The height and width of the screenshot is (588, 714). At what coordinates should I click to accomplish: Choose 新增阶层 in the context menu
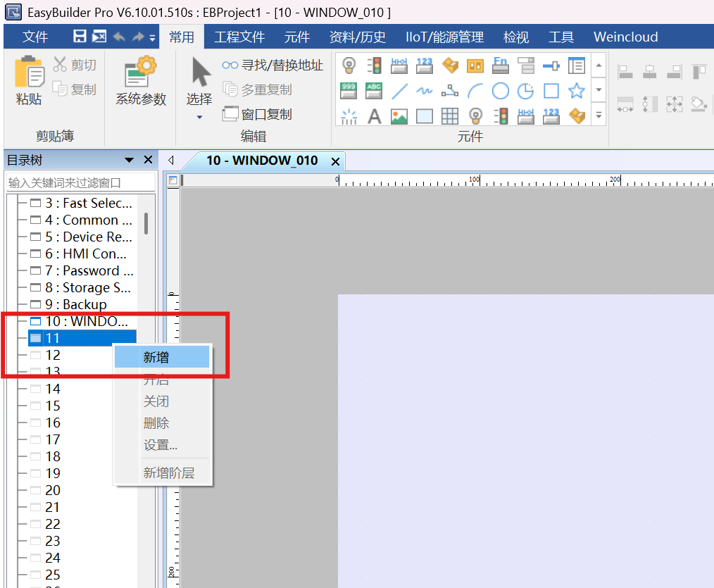[x=162, y=473]
